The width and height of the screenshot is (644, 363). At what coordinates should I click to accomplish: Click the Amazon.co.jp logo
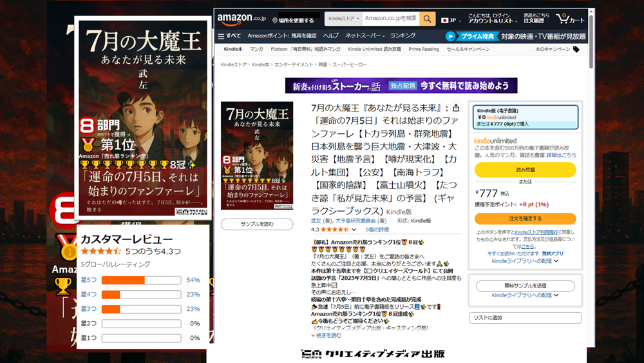click(x=241, y=19)
